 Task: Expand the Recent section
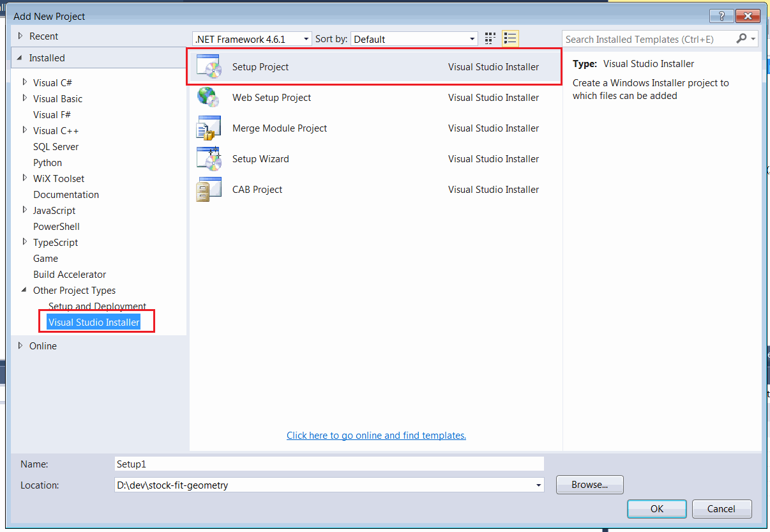tap(20, 36)
